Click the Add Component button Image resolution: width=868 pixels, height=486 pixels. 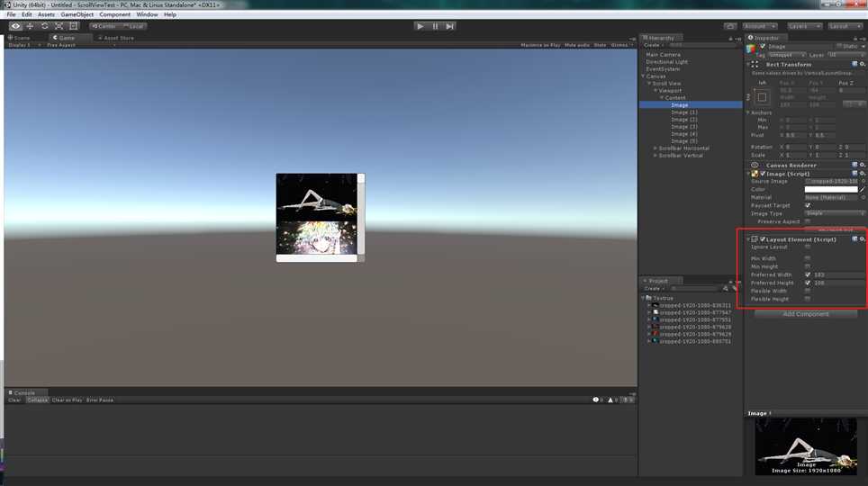coord(806,314)
